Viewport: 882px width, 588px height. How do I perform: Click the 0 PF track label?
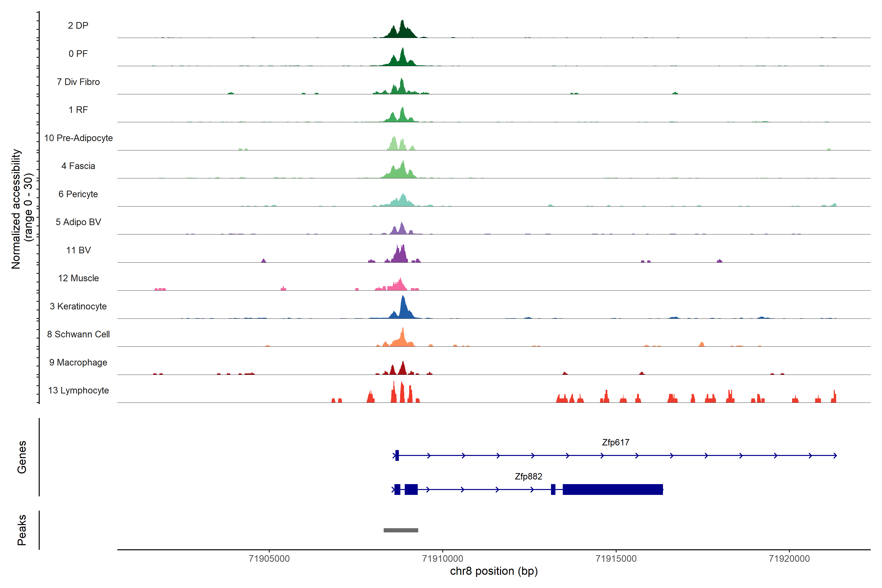(x=78, y=54)
